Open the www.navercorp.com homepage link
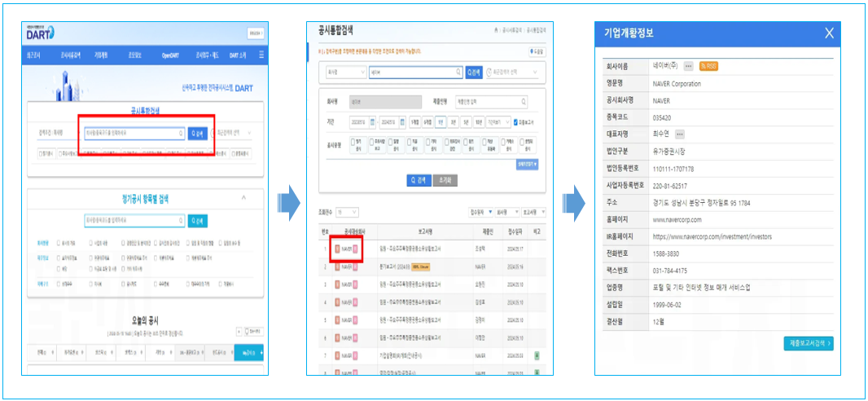 677,219
